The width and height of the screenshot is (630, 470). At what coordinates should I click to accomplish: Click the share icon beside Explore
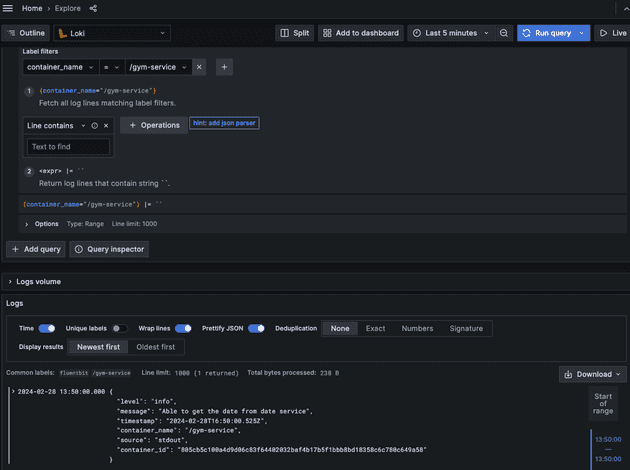[x=93, y=8]
